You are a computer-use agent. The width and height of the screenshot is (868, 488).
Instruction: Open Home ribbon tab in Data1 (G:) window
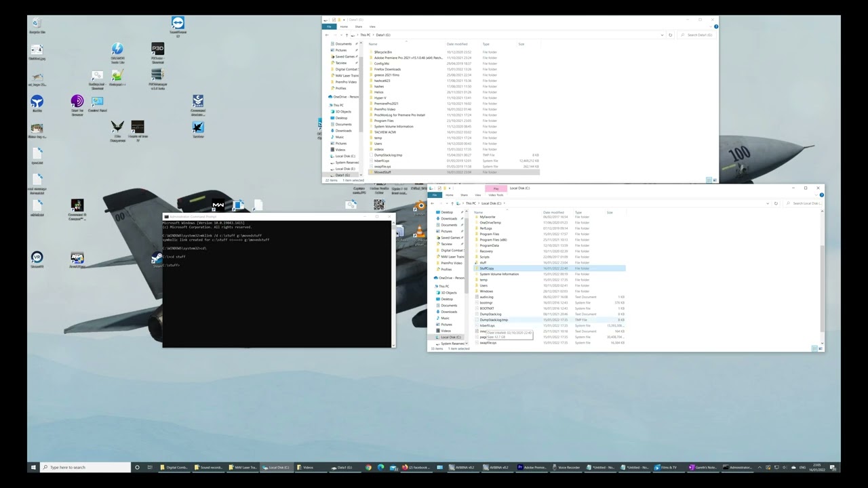pyautogui.click(x=344, y=26)
